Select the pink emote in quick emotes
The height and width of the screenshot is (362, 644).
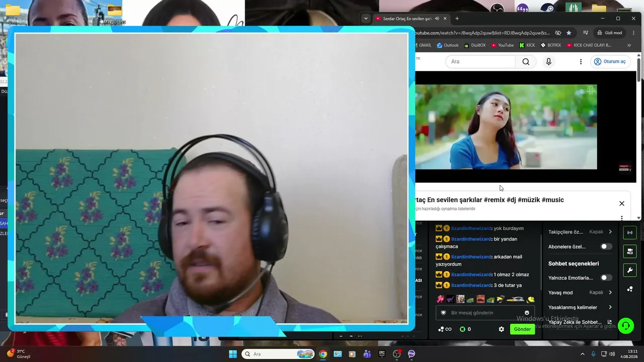click(440, 299)
